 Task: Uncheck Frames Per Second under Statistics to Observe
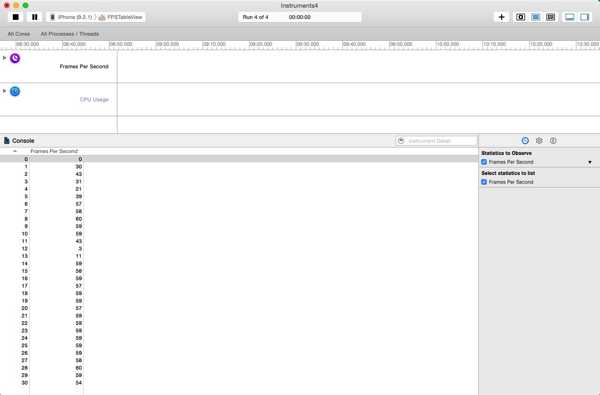coord(484,162)
